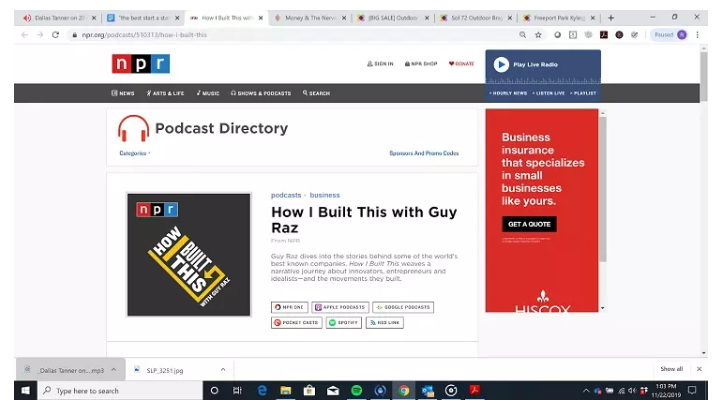Click the NPR logo in header
Viewport: 712px width, 400px height.
pos(140,64)
